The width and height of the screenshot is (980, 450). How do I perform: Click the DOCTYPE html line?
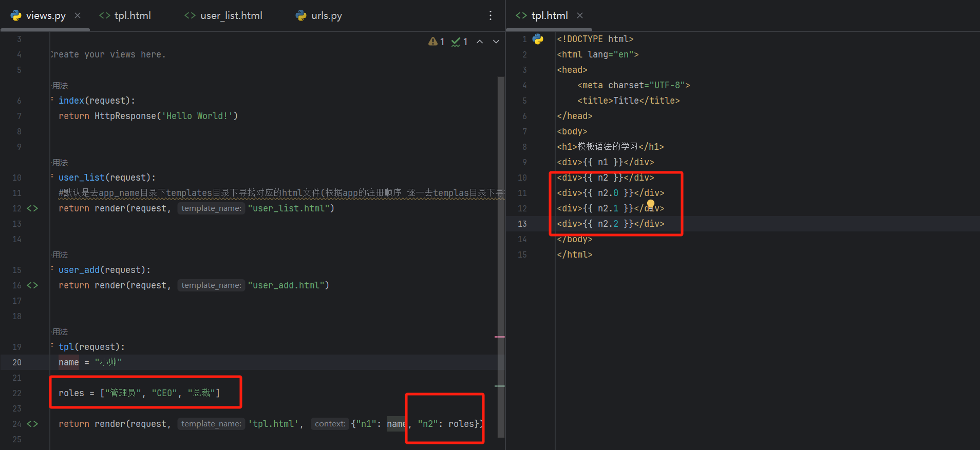point(595,39)
